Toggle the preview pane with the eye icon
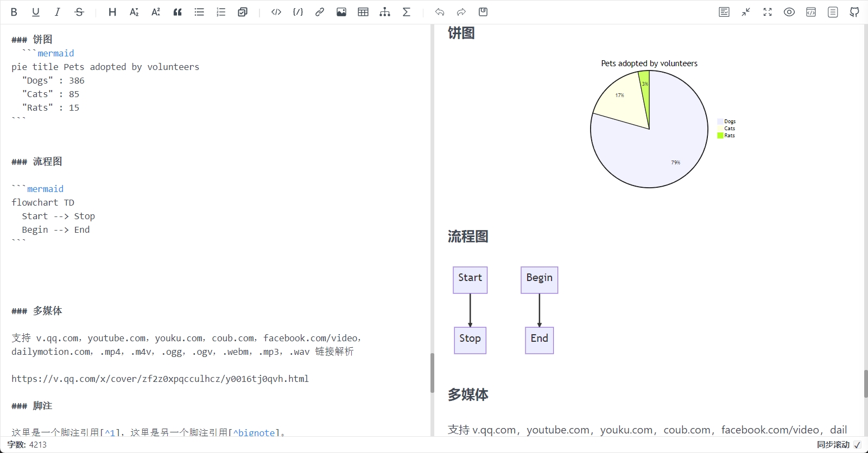This screenshot has width=868, height=453. 789,12
